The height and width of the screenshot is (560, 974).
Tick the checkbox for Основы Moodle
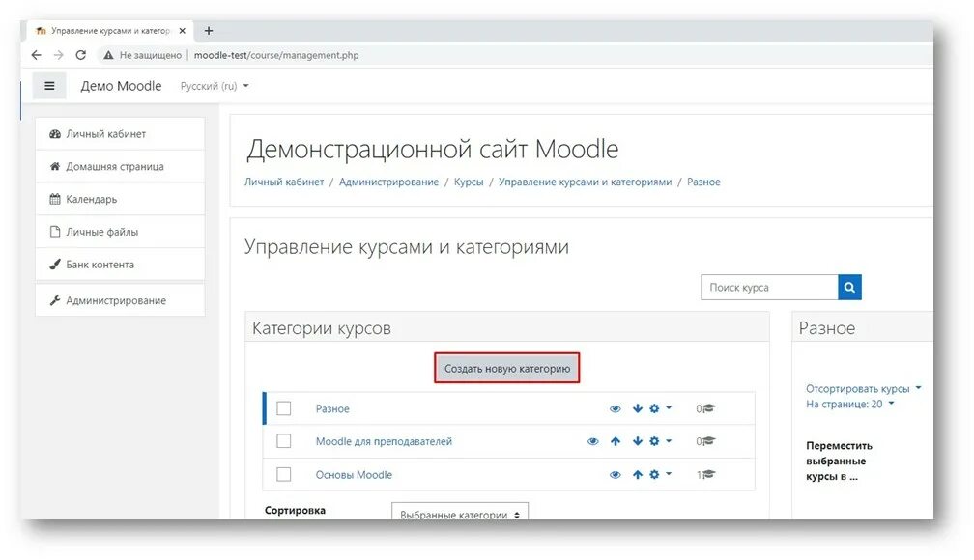pyautogui.click(x=284, y=474)
